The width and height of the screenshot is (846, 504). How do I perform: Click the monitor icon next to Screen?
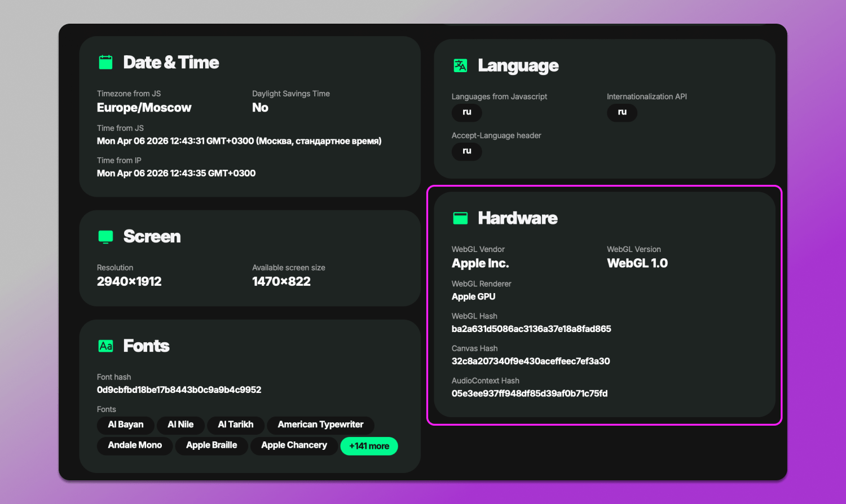tap(105, 237)
